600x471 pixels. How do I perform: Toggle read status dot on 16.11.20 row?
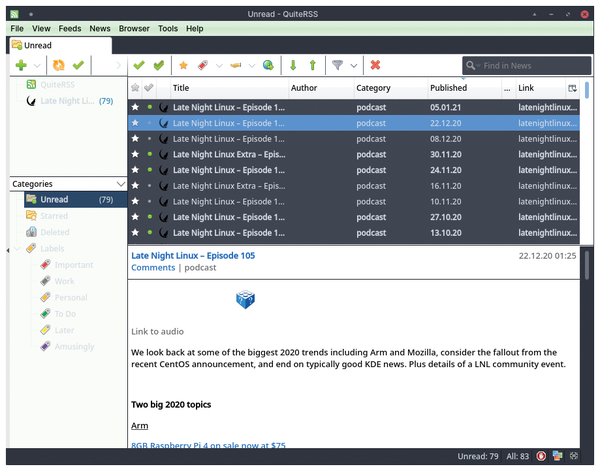(x=150, y=186)
